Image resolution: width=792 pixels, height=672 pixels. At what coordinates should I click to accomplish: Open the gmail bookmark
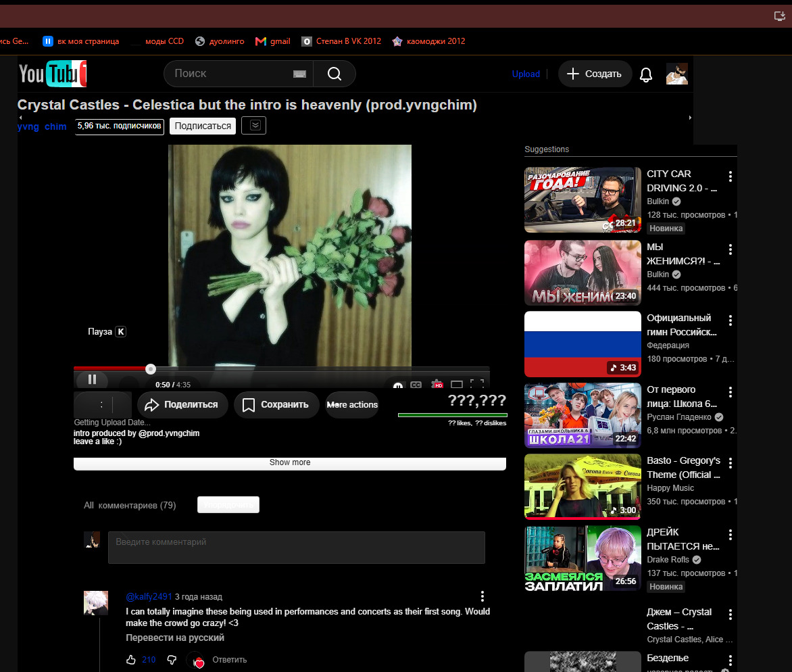pos(273,41)
